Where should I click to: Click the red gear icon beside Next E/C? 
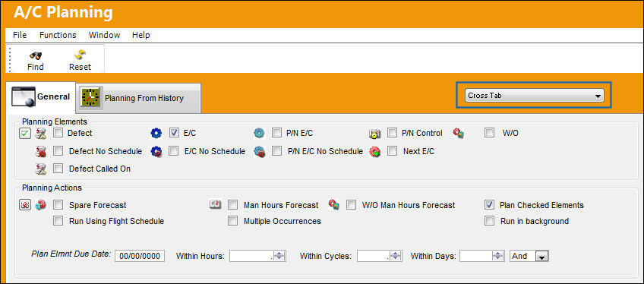[374, 151]
